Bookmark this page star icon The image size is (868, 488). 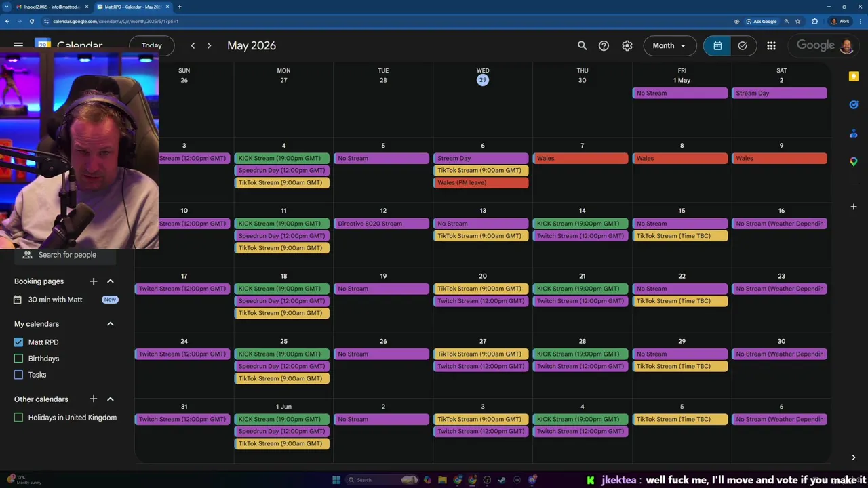click(x=798, y=21)
